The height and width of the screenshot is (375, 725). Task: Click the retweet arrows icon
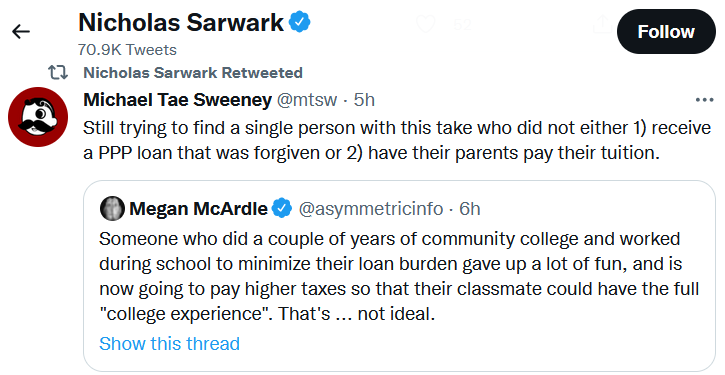pyautogui.click(x=58, y=73)
